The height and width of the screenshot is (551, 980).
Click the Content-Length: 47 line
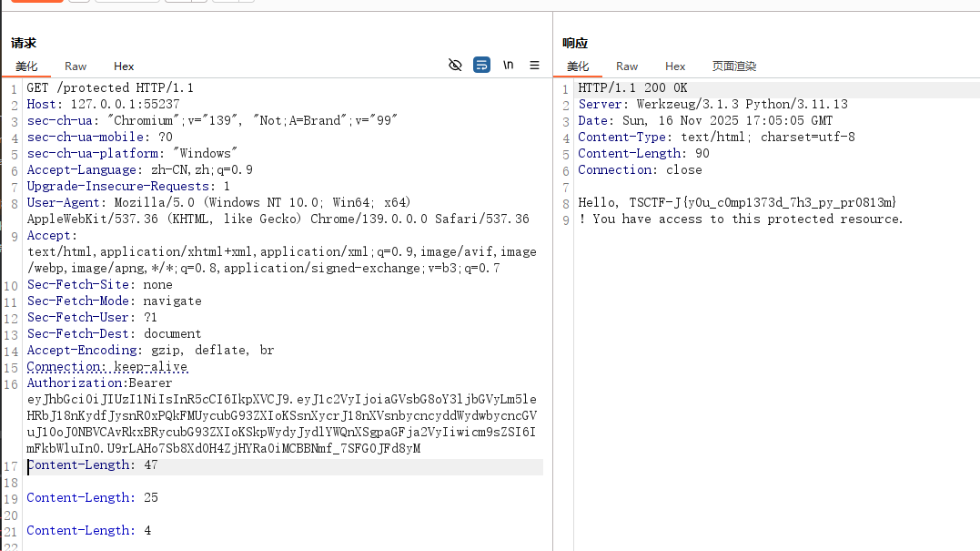pos(92,465)
